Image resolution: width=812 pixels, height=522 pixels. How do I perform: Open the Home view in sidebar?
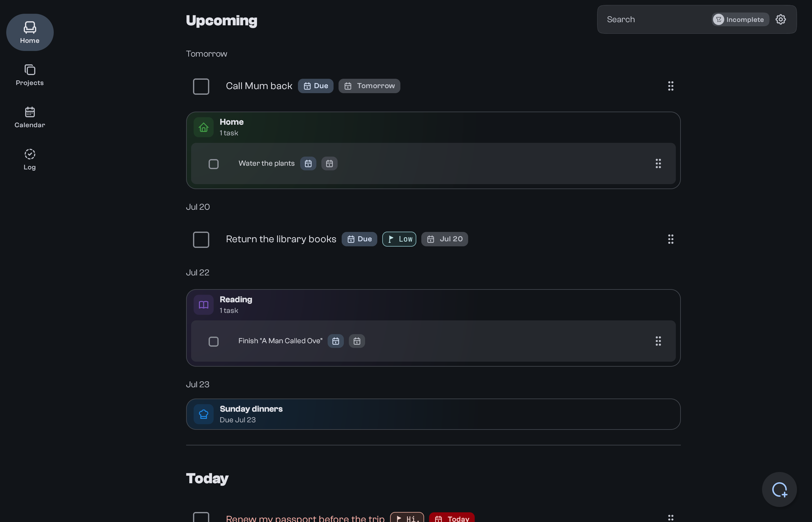click(x=30, y=32)
